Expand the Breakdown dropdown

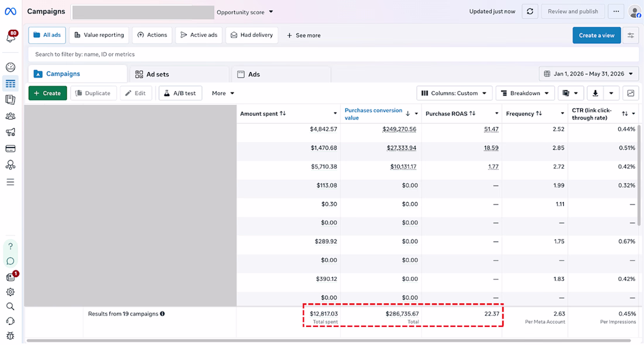click(525, 93)
